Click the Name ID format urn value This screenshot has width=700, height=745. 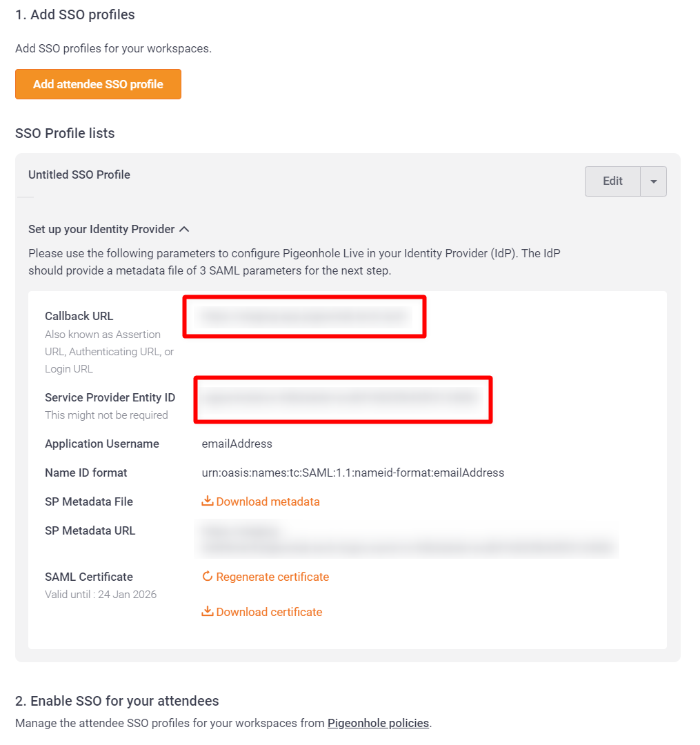coord(353,473)
